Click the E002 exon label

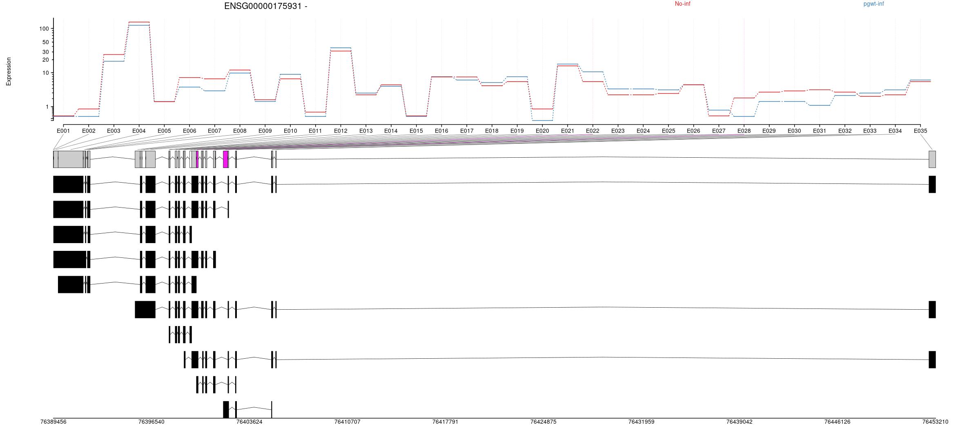click(89, 131)
